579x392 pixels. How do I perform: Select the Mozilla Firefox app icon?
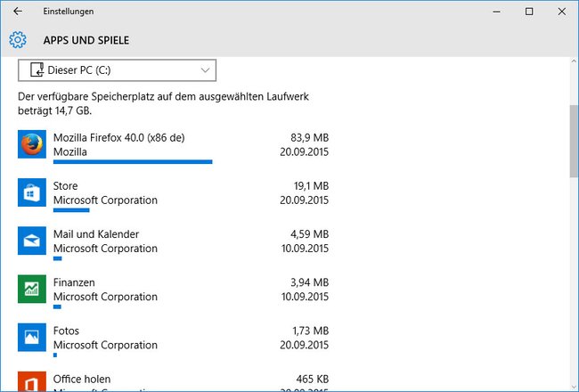pyautogui.click(x=32, y=144)
